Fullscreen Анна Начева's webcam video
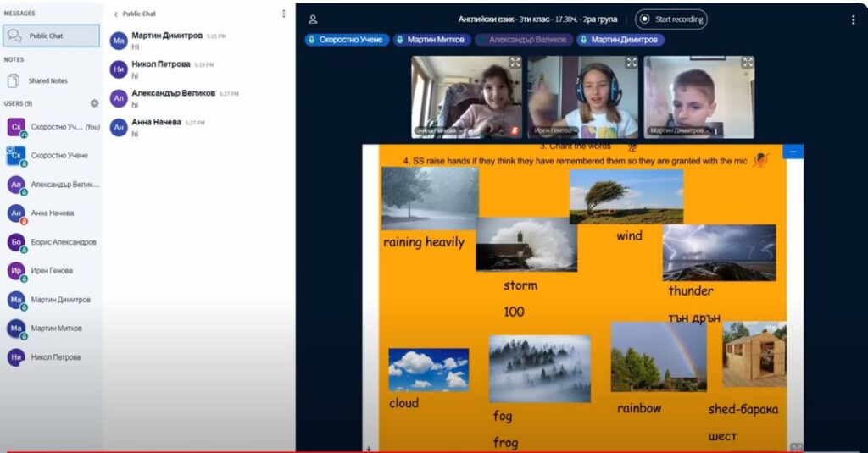Image resolution: width=868 pixels, height=453 pixels. 515,63
